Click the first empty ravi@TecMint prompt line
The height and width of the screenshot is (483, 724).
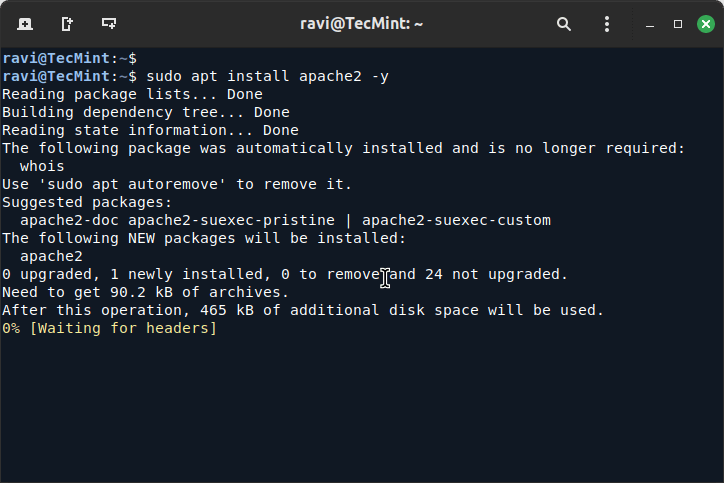click(69, 58)
